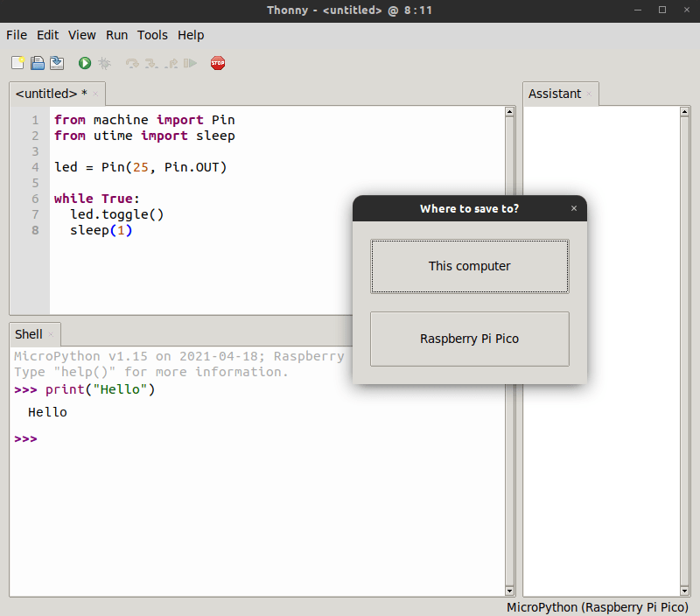
Task: Click the Shell panel scrollbar down arrow
Action: (509, 591)
